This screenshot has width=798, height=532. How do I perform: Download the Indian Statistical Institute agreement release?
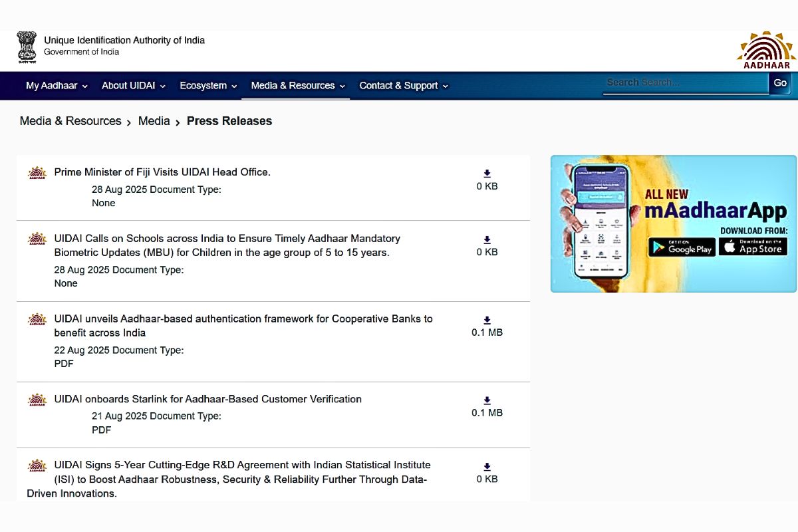pyautogui.click(x=487, y=467)
